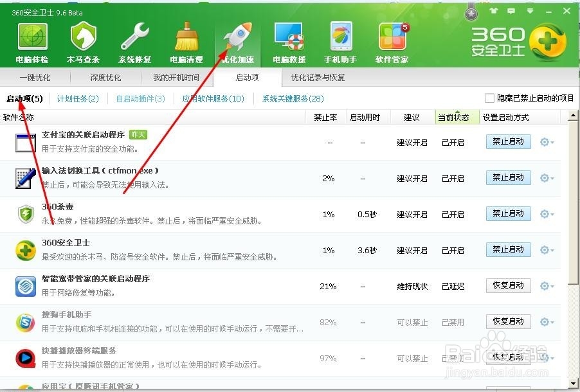The image size is (580, 392).
Task: Switch to 优化记录与恢复 tab
Action: tap(318, 78)
